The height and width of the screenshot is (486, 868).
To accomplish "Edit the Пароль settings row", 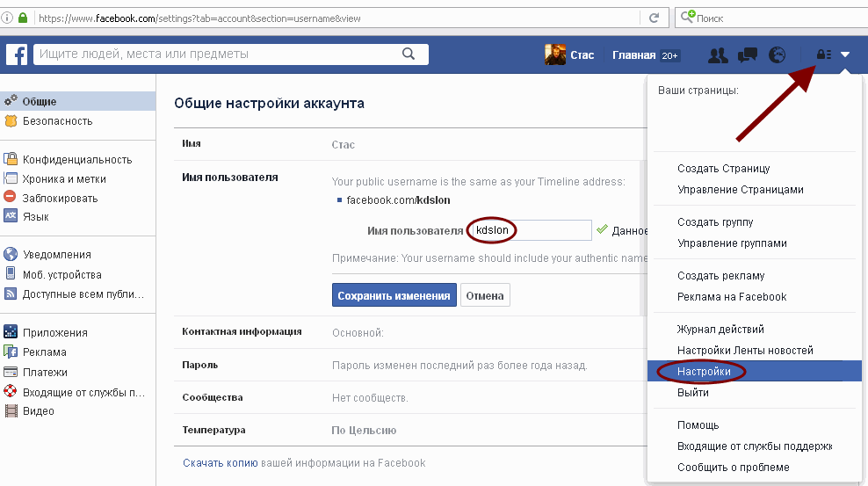I will click(x=410, y=366).
